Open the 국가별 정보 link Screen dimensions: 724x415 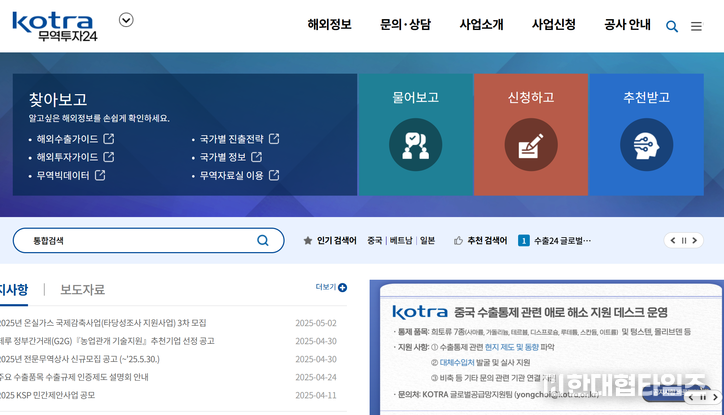[223, 157]
